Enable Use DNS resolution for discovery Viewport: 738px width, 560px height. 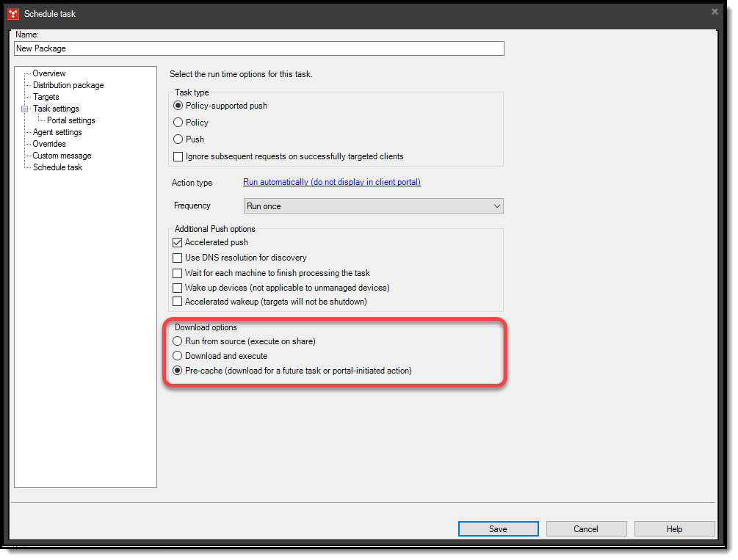pyautogui.click(x=177, y=258)
